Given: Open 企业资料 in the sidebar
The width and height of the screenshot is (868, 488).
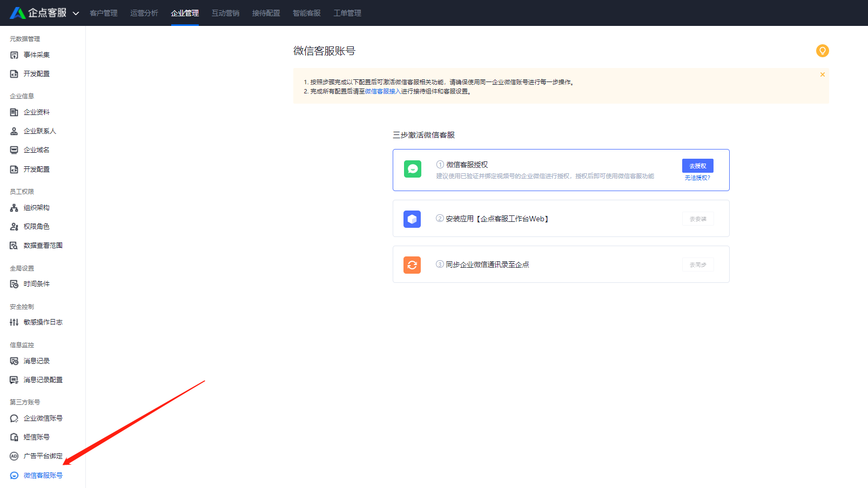Looking at the screenshot, I should coord(36,112).
